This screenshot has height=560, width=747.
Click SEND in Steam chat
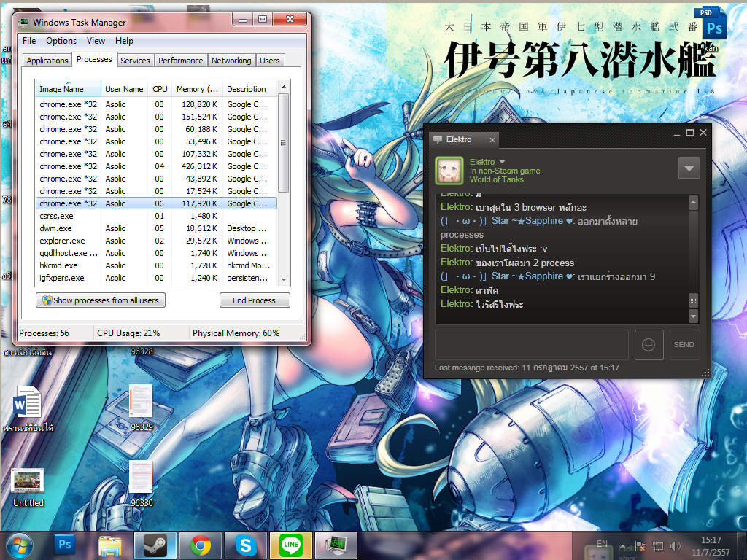point(684,345)
